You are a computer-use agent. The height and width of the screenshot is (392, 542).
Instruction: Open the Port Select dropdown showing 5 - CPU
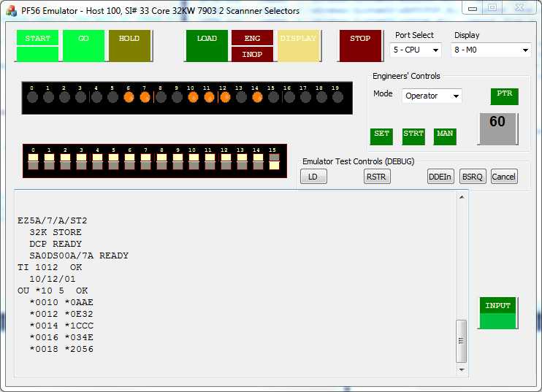416,50
